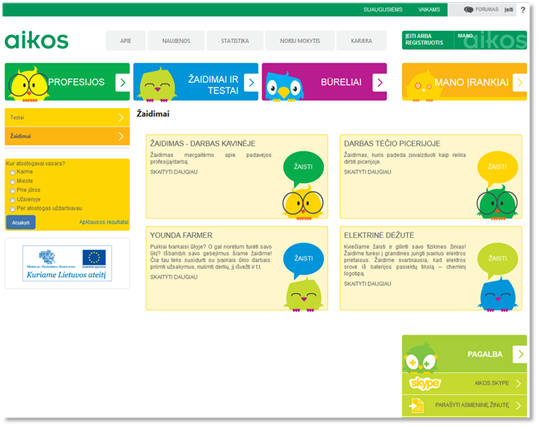Select the Prie jūros radio option

click(12, 190)
